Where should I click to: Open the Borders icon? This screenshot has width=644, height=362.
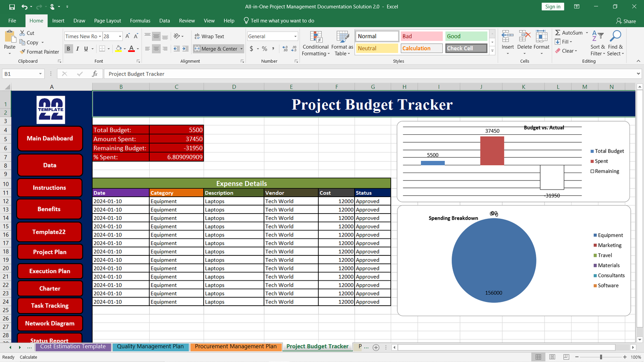point(102,49)
